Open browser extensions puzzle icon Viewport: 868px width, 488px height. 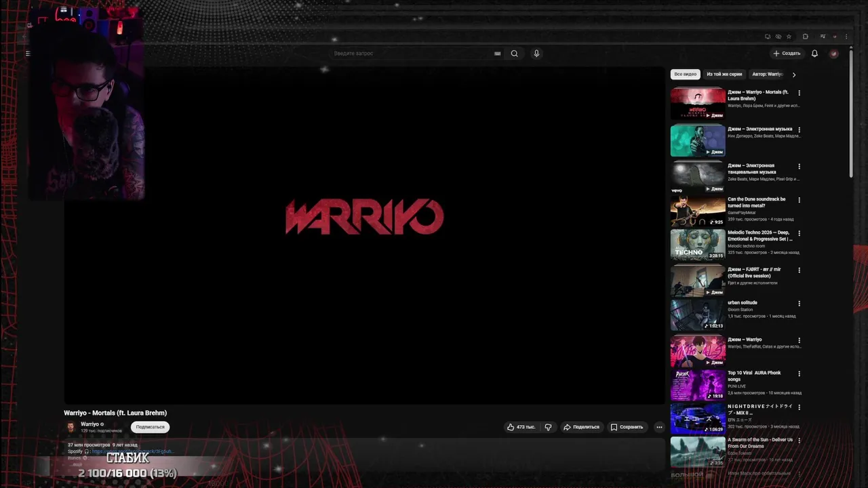coord(805,37)
